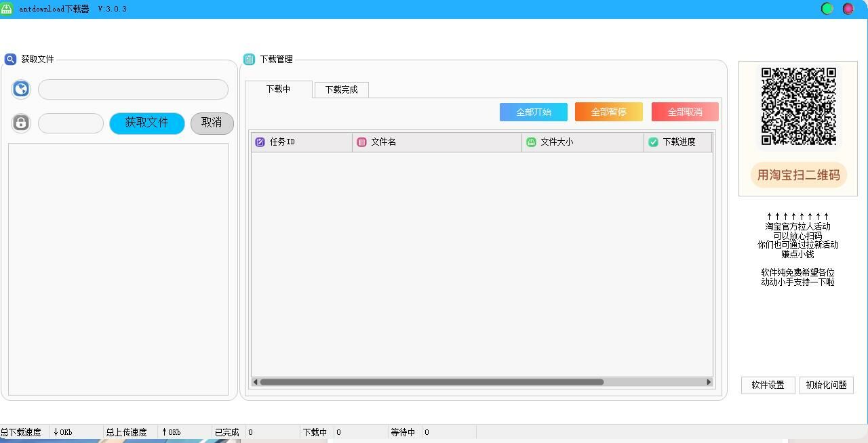
Task: Switch to the 下载中 tab
Action: click(278, 89)
